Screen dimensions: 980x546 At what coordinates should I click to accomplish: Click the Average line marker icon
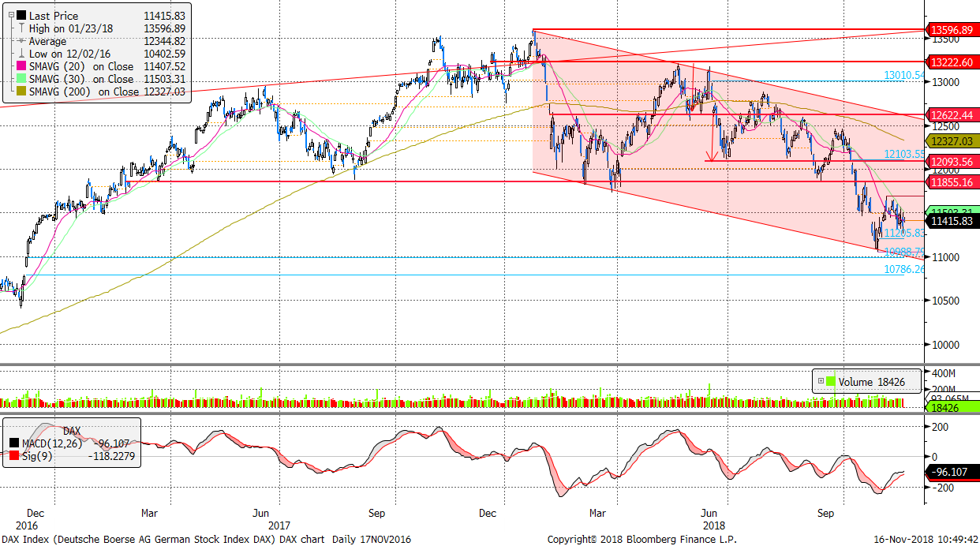pyautogui.click(x=21, y=41)
